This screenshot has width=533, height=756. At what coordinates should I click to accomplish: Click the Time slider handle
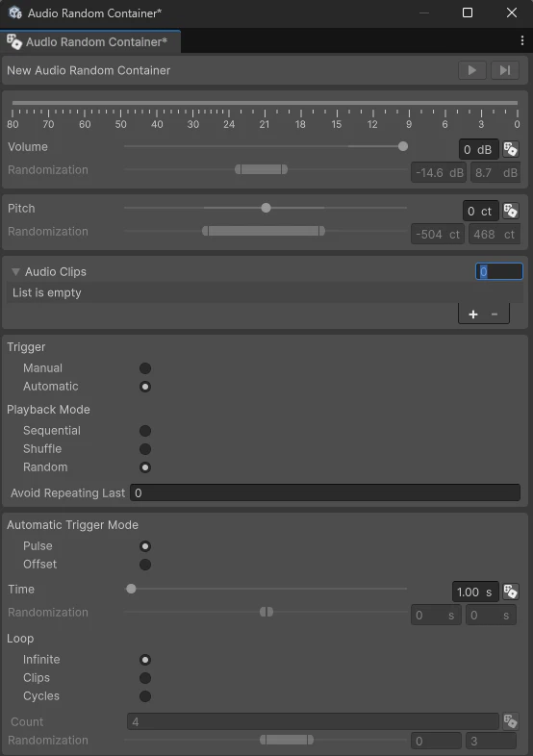(x=131, y=589)
